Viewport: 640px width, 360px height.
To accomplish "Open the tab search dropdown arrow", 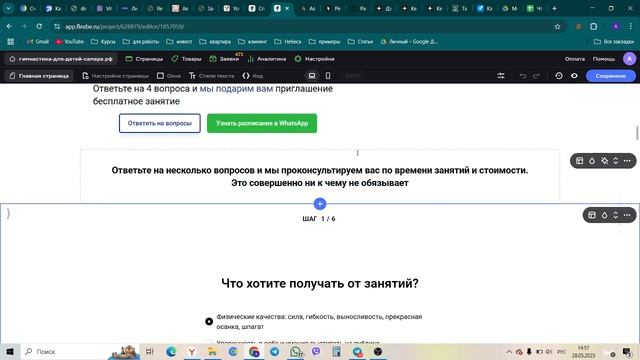I will [x=8, y=8].
